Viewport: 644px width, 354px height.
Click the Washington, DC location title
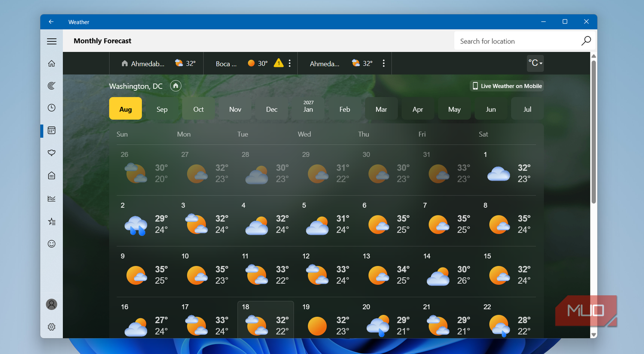(136, 86)
